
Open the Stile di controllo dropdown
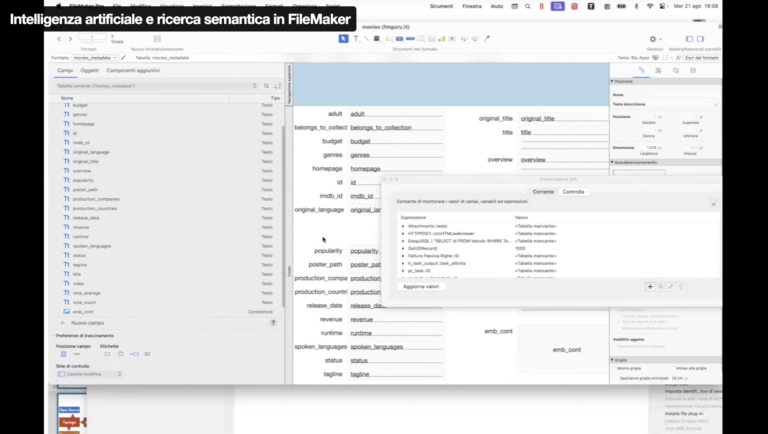pos(90,374)
